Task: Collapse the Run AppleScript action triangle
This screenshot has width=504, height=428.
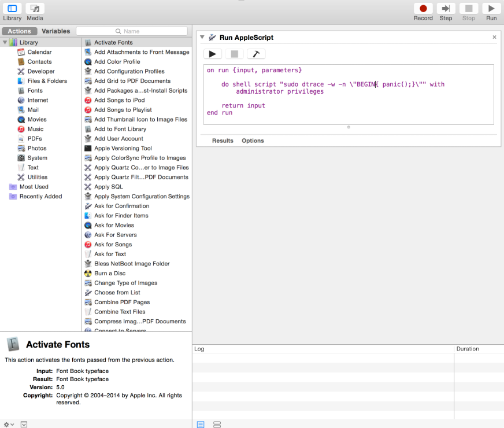Action: 202,37
